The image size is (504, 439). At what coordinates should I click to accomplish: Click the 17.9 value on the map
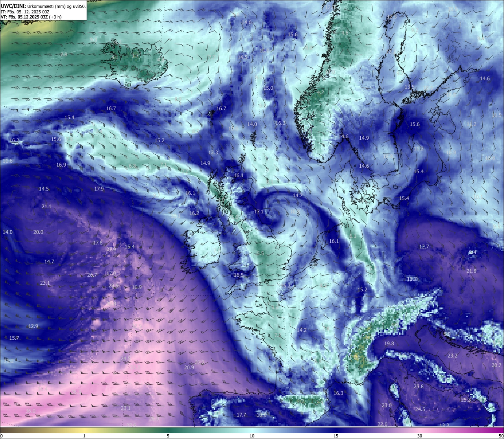(x=99, y=189)
